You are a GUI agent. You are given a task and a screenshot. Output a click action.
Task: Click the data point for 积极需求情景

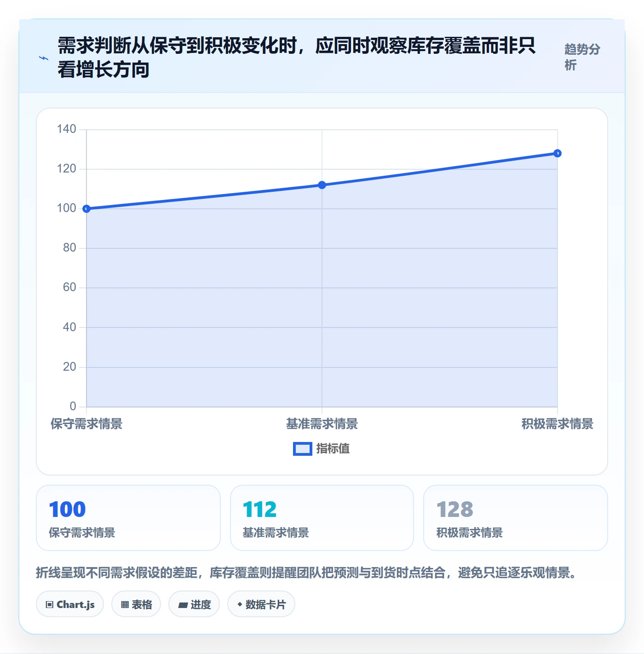(558, 153)
